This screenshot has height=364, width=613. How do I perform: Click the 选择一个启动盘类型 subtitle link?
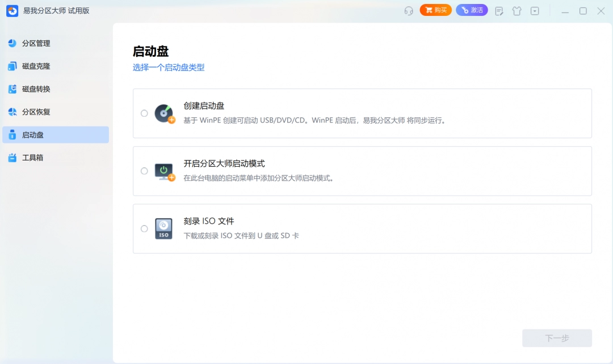click(169, 67)
